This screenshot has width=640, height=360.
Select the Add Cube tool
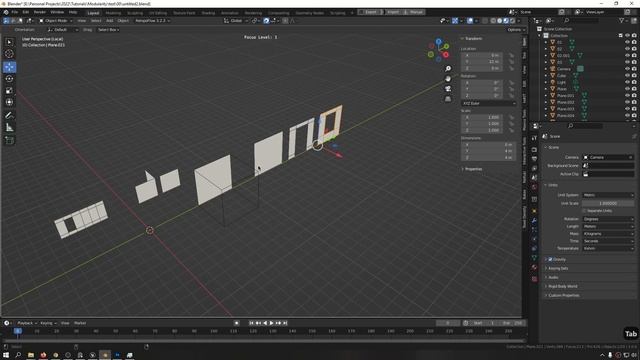coord(9,141)
